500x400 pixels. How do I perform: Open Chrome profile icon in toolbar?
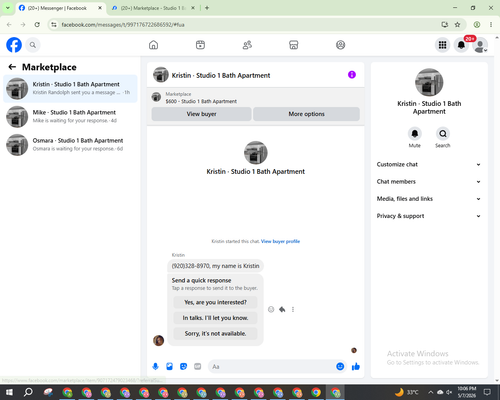click(x=477, y=25)
